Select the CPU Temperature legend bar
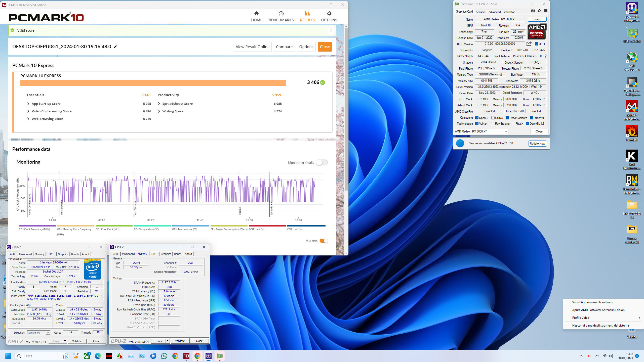The image size is (644, 362). (152, 226)
